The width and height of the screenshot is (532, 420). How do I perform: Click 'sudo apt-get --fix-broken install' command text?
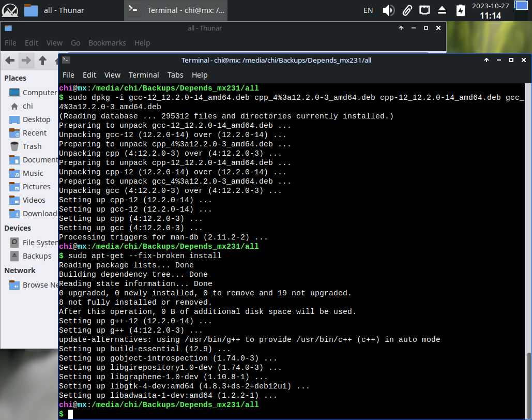click(145, 256)
